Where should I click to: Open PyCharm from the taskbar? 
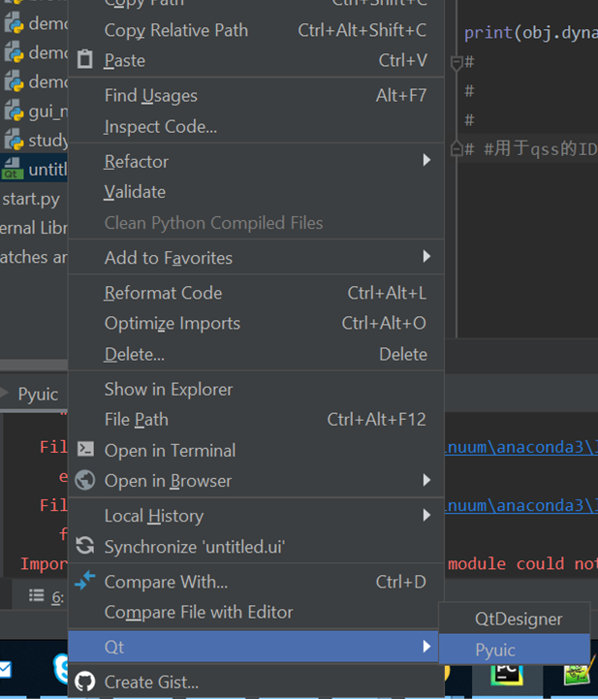coord(507,675)
